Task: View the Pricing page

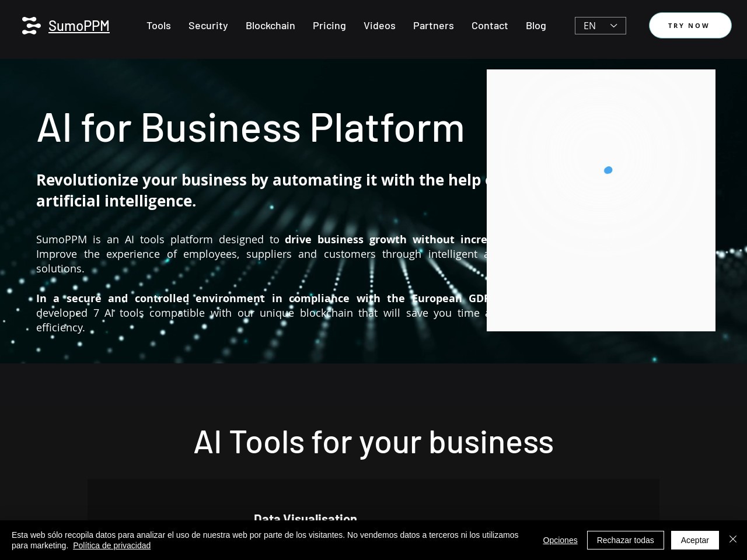Action: pyautogui.click(x=329, y=26)
